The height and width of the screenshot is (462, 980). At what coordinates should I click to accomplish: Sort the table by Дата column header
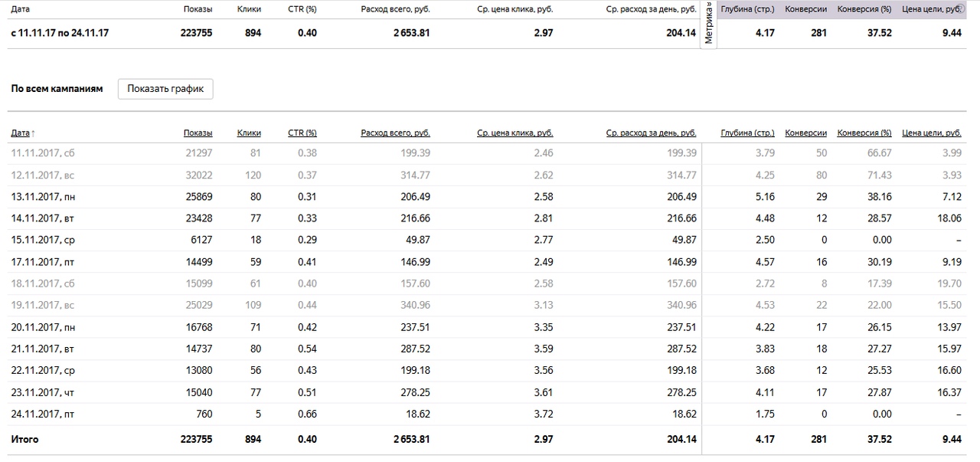20,133
